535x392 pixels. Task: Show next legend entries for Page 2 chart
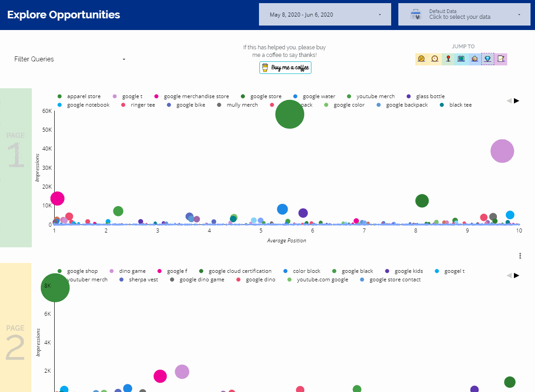pos(517,276)
